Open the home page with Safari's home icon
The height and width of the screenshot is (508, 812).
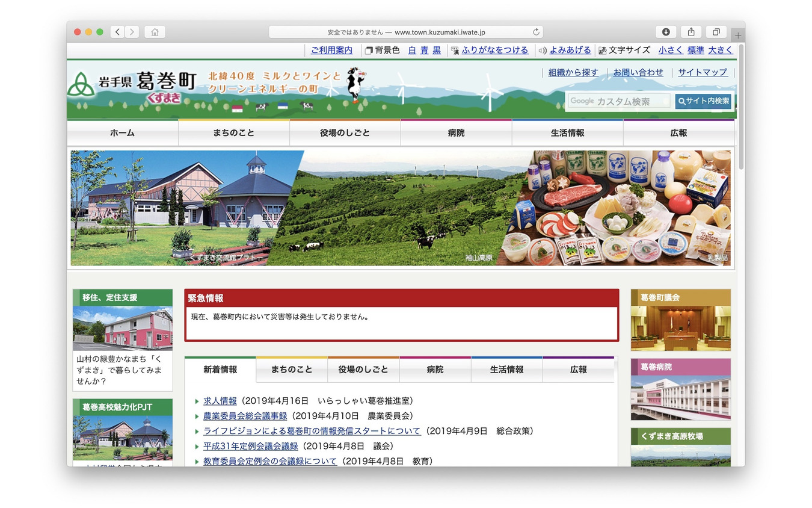pyautogui.click(x=155, y=31)
